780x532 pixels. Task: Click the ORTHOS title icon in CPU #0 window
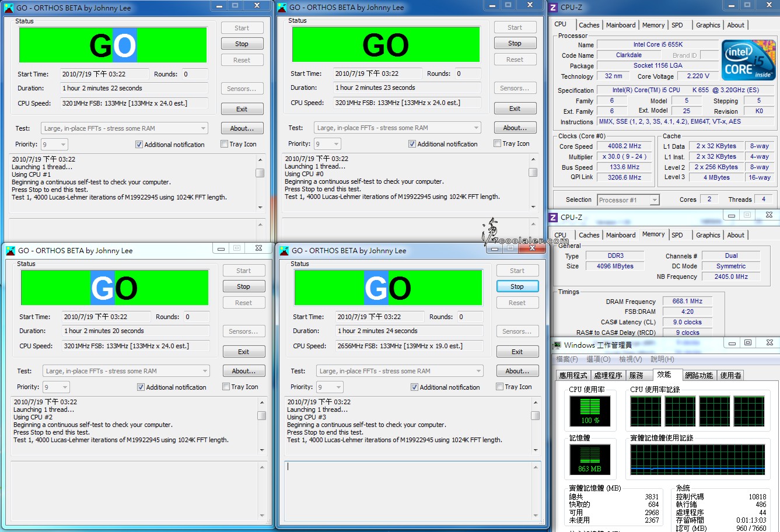[282, 7]
